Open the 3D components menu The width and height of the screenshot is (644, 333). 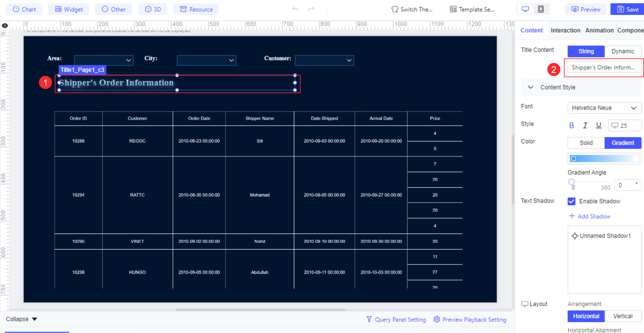click(x=153, y=9)
